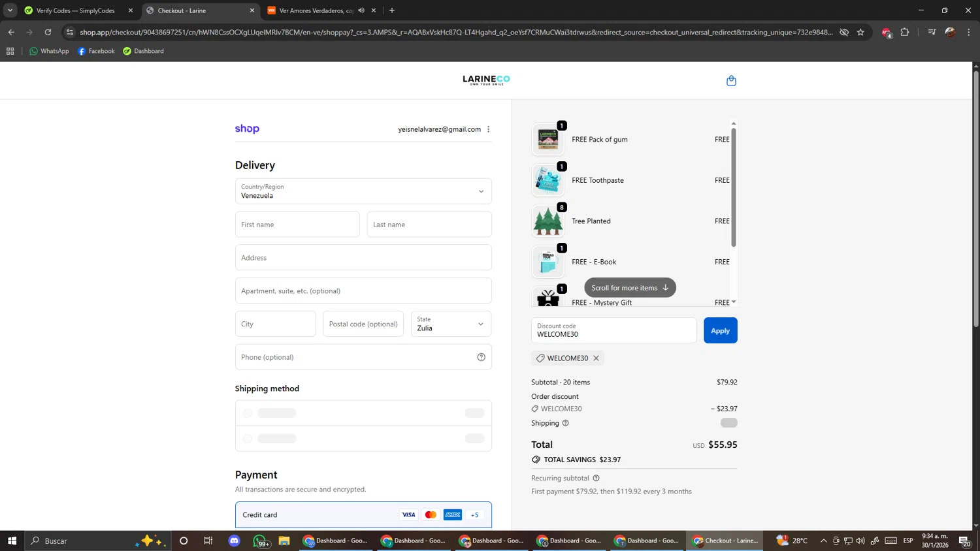Close the Checkout - Larine tab
The width and height of the screenshot is (980, 551).
pyautogui.click(x=252, y=10)
